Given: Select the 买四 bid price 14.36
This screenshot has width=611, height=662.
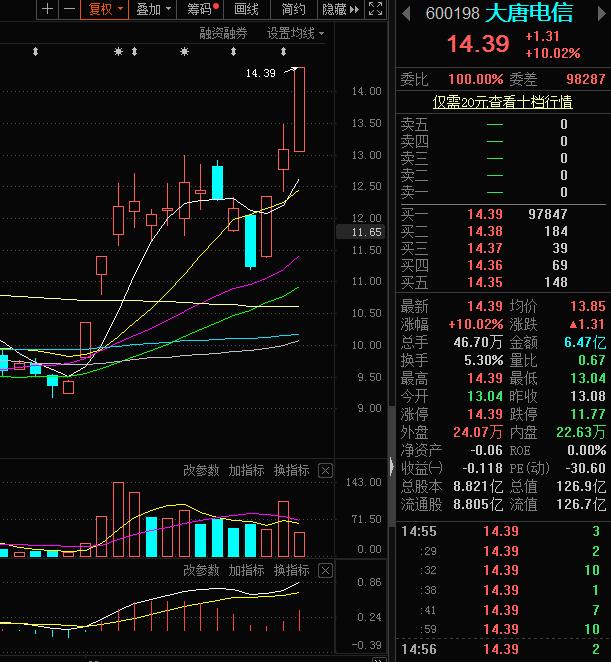Looking at the screenshot, I should 485,265.
